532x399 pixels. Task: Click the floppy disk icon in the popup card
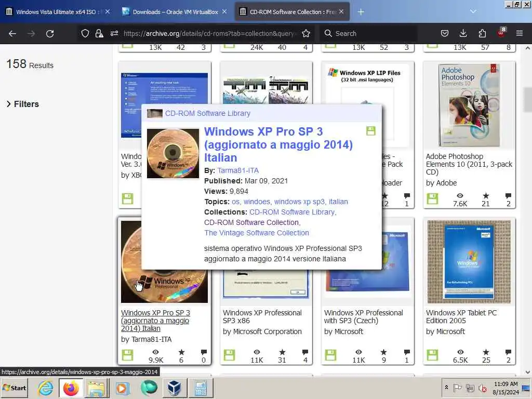tap(371, 131)
